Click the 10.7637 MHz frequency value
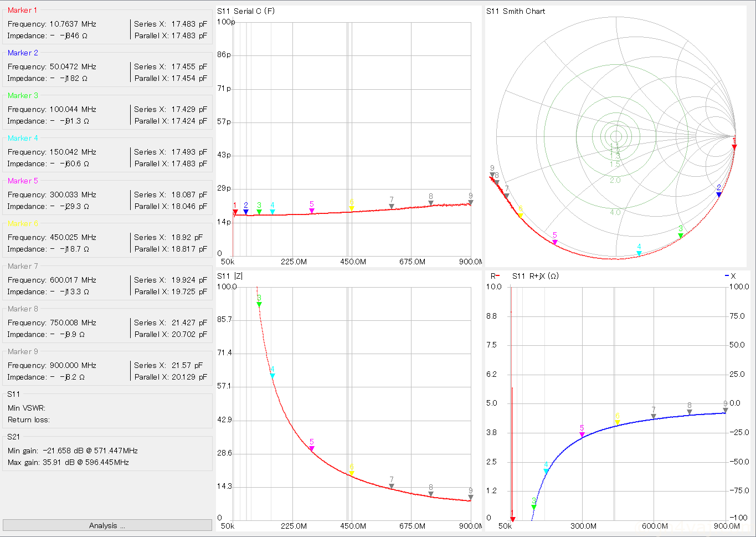 coord(73,24)
